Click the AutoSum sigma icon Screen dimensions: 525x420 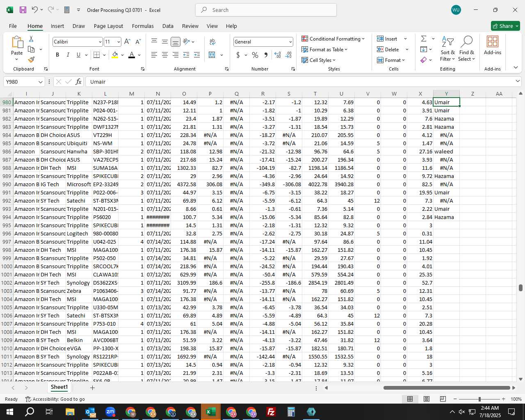(x=424, y=39)
